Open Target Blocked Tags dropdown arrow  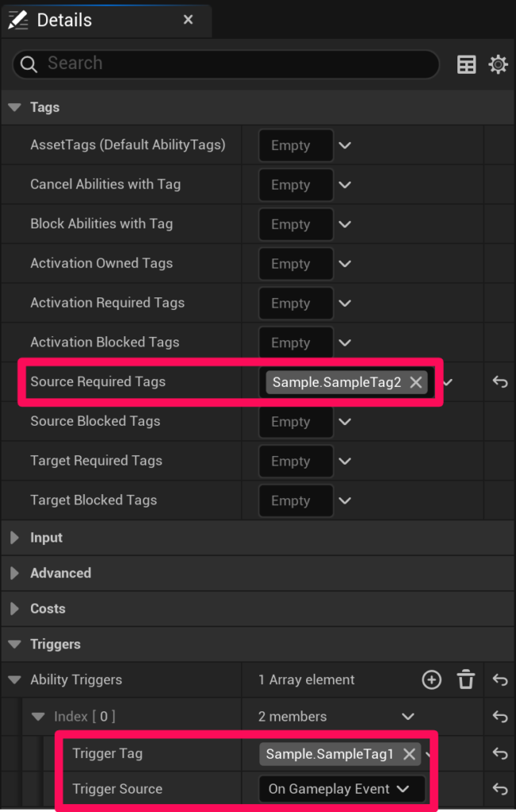coord(345,501)
